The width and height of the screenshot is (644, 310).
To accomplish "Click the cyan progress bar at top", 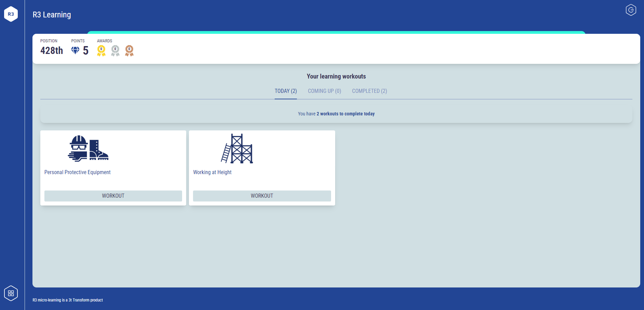I will pos(336,32).
